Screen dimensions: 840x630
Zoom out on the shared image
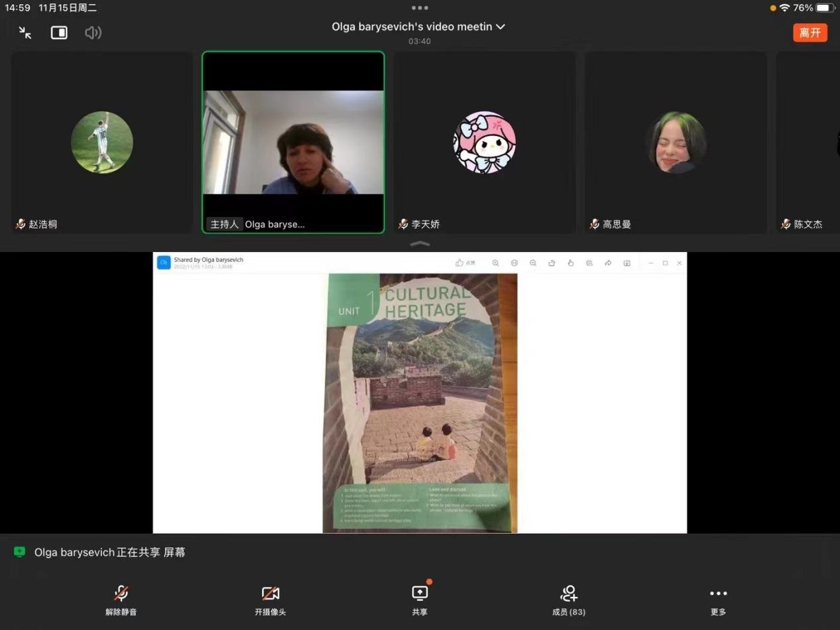pos(533,263)
